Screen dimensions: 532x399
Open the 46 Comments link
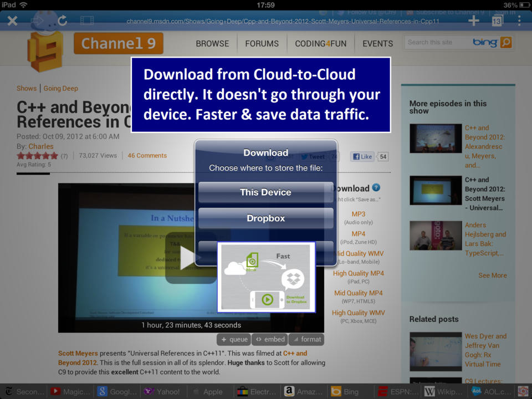[x=147, y=155]
